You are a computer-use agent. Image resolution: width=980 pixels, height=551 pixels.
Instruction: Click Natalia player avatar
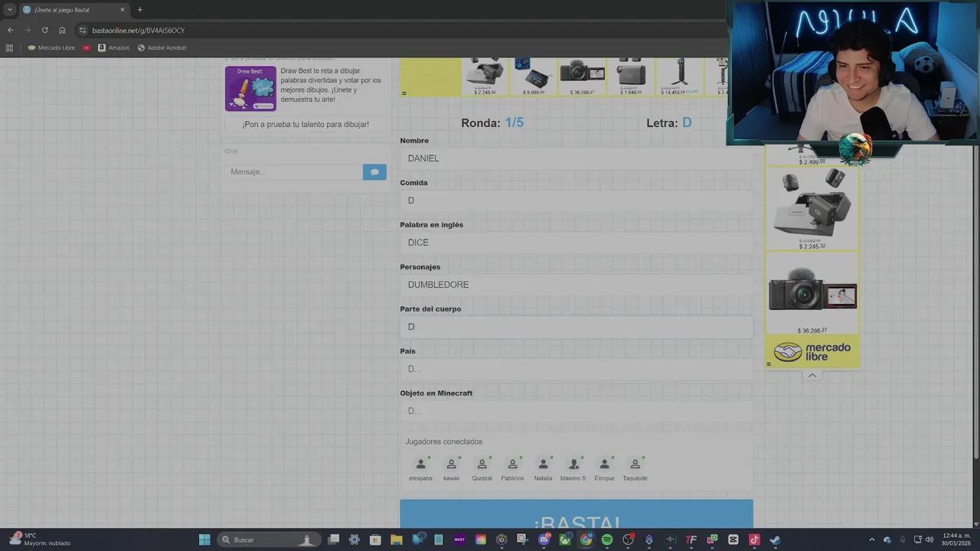tap(543, 465)
